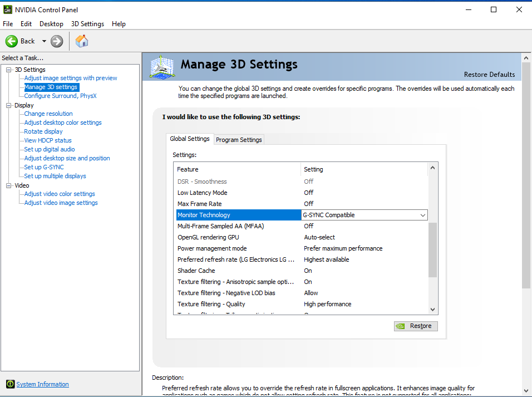Click the Home icon in toolbar
532x397 pixels.
tap(82, 41)
